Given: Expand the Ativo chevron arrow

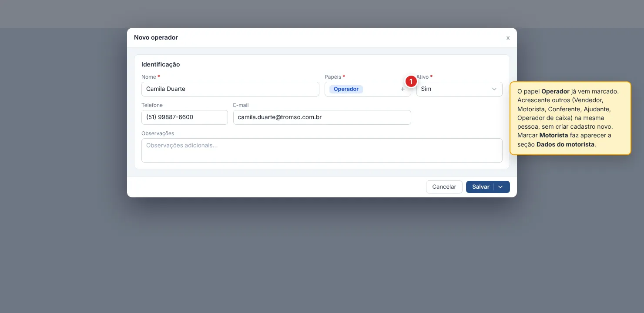Looking at the screenshot, I should click(x=494, y=89).
